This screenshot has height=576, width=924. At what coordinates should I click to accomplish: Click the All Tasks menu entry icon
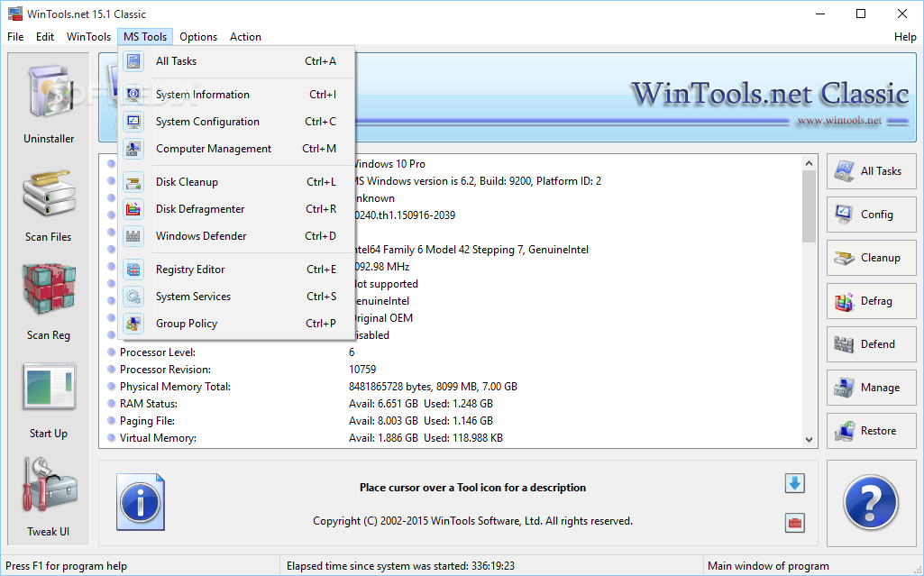(133, 61)
